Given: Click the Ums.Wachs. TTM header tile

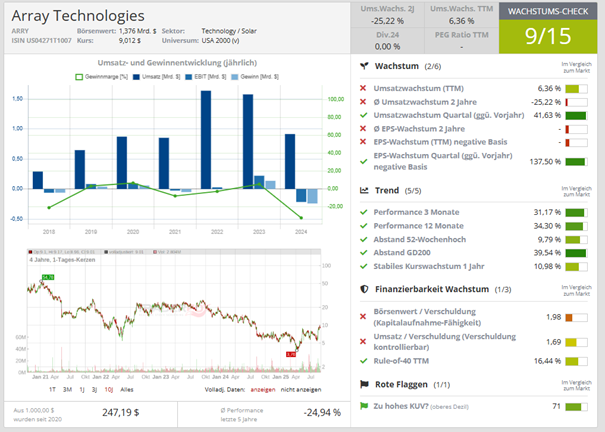Looking at the screenshot, I should (461, 15).
